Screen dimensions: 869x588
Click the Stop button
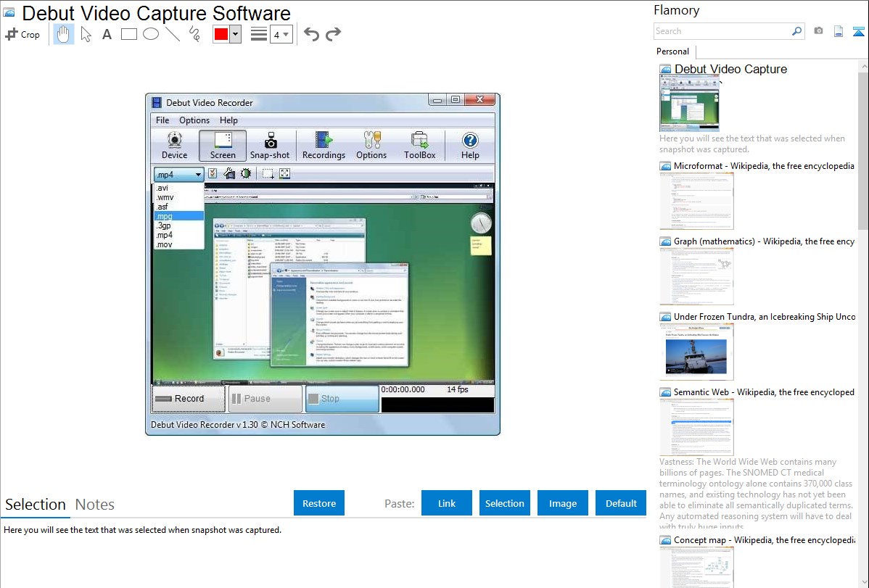pyautogui.click(x=342, y=399)
